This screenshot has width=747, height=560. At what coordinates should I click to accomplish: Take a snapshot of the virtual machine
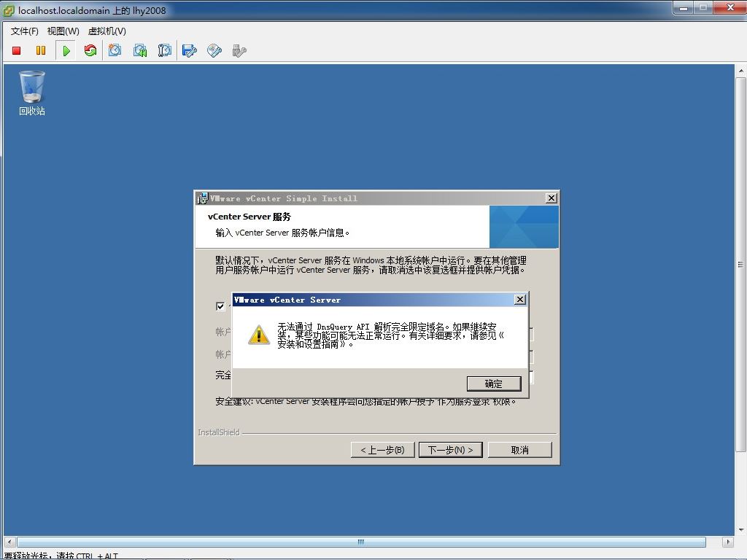[115, 50]
